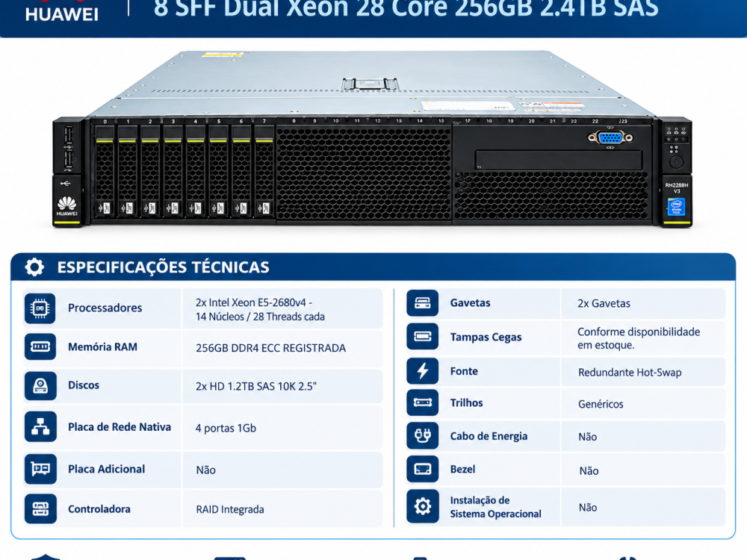Click the product title '8 SFF Dual Xeon 28 Core'

point(406,8)
